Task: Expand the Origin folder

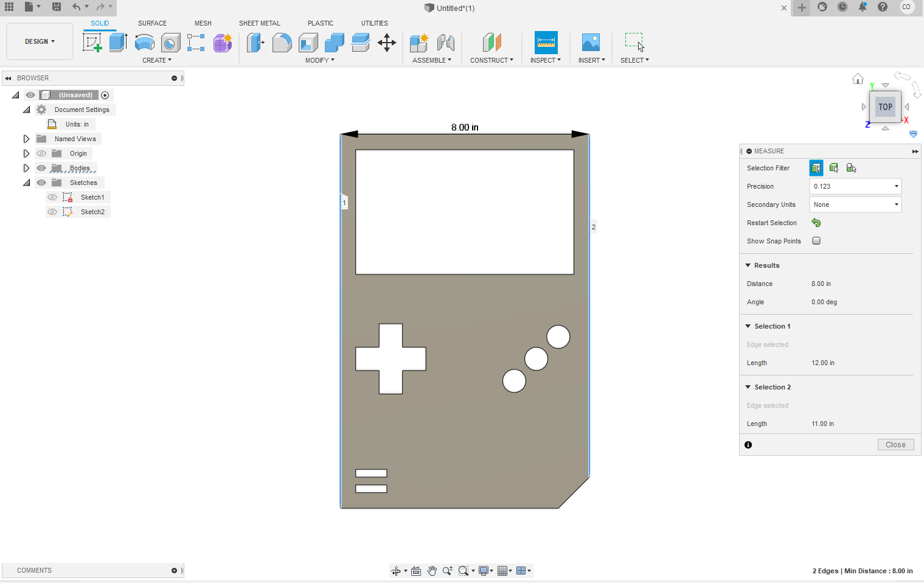Action: pos(26,153)
